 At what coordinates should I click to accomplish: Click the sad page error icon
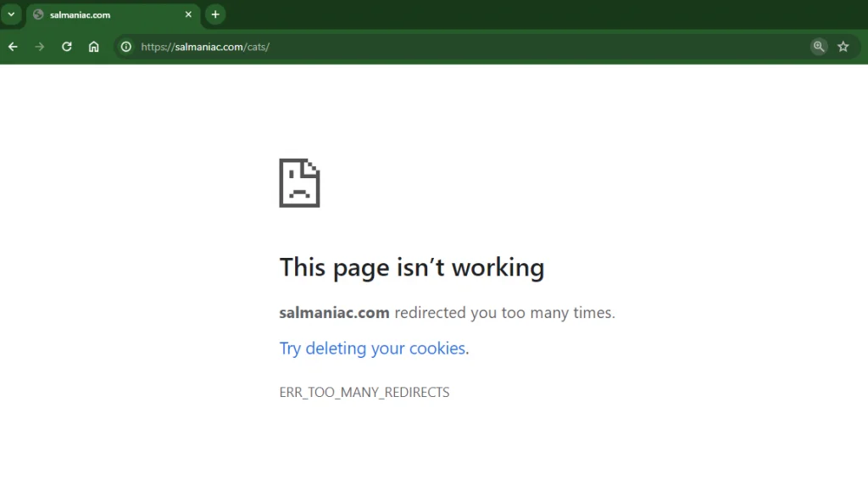pyautogui.click(x=299, y=183)
